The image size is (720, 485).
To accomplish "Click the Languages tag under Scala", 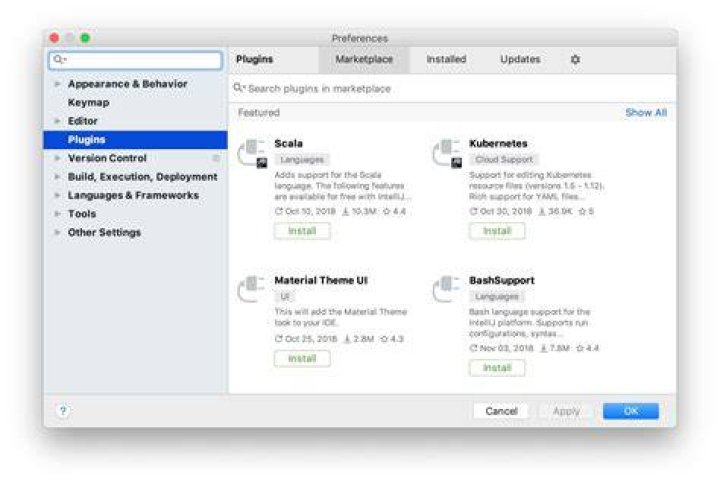I will (x=302, y=159).
